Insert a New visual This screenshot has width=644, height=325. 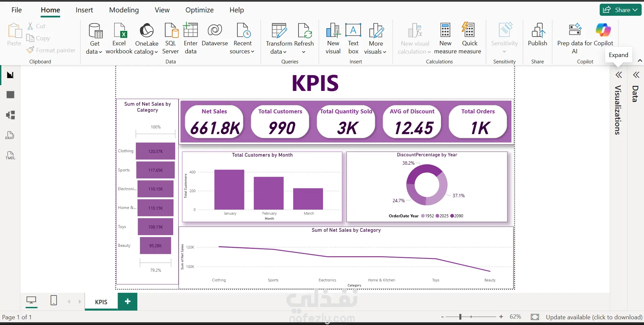(333, 38)
